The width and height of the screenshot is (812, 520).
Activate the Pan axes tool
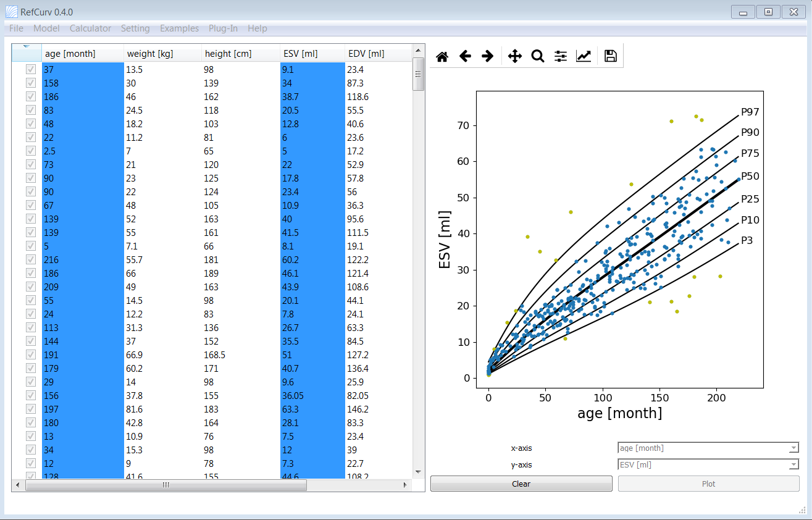tap(515, 56)
